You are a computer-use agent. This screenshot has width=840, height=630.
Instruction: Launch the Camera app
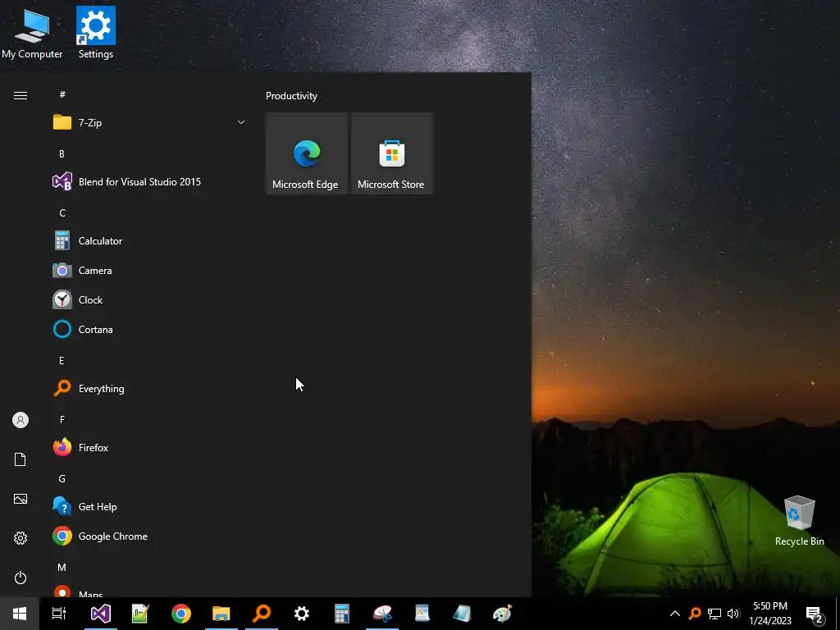coord(150,271)
